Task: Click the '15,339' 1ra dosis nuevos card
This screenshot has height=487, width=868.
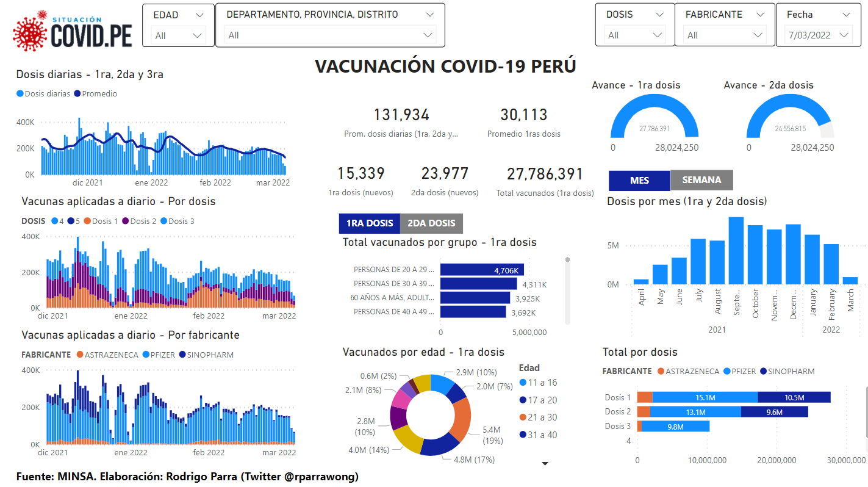Action: coord(361,181)
